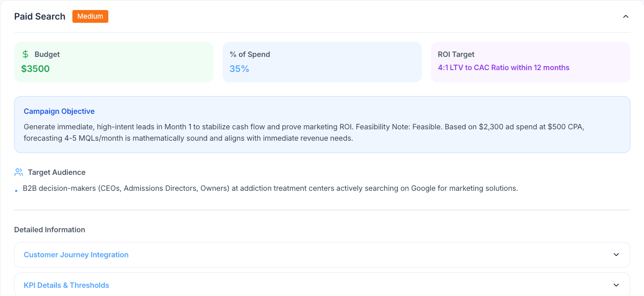Click the Campaign Objective description box
Screen dimensions: 644x296
click(322, 125)
